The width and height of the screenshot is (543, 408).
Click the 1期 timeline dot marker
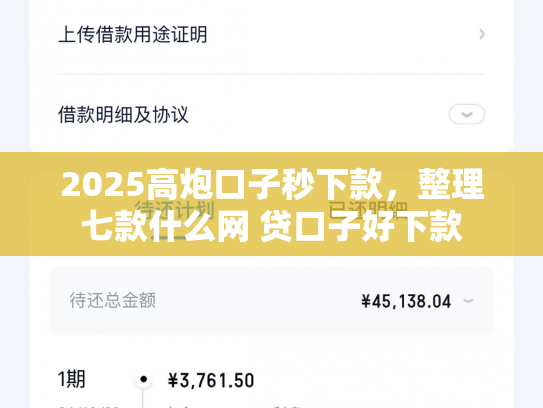[x=143, y=379]
